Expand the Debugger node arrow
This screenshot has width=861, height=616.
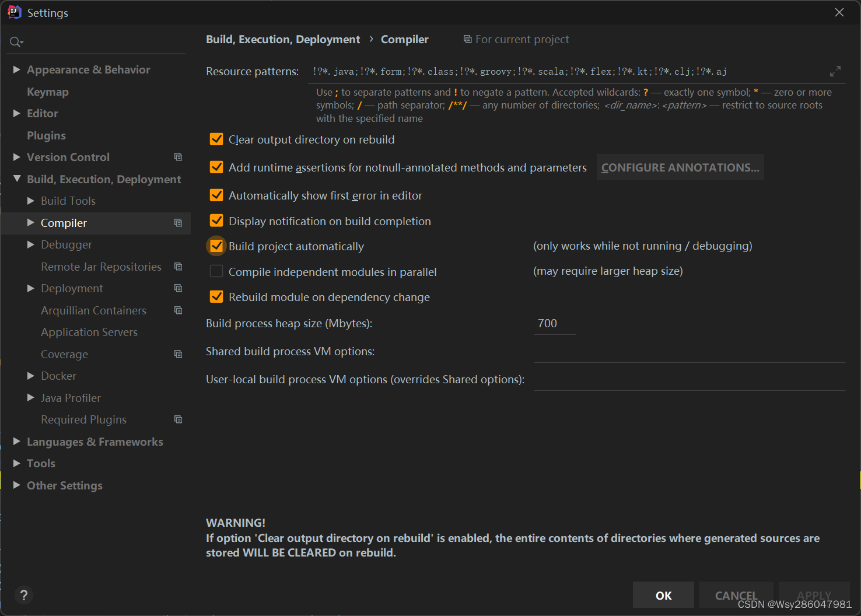click(31, 244)
